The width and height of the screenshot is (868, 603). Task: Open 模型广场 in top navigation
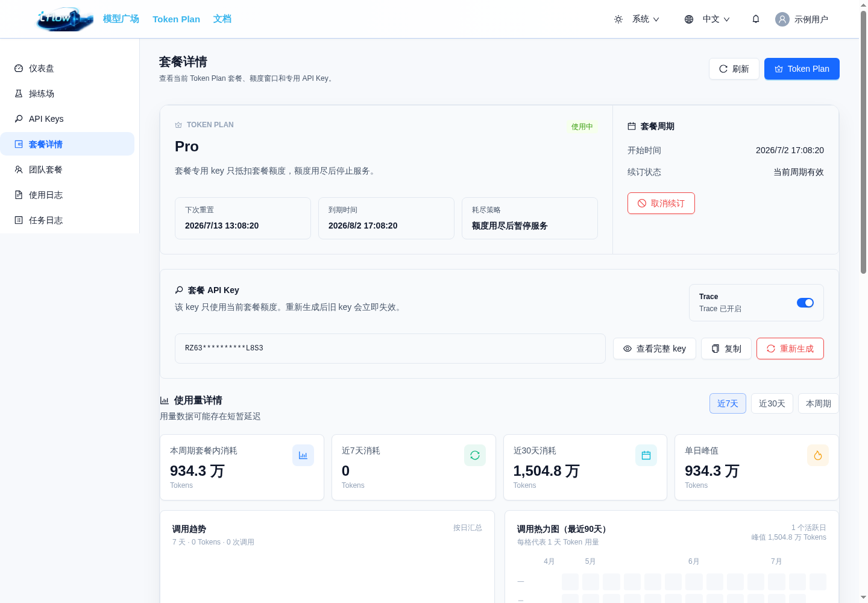[121, 19]
